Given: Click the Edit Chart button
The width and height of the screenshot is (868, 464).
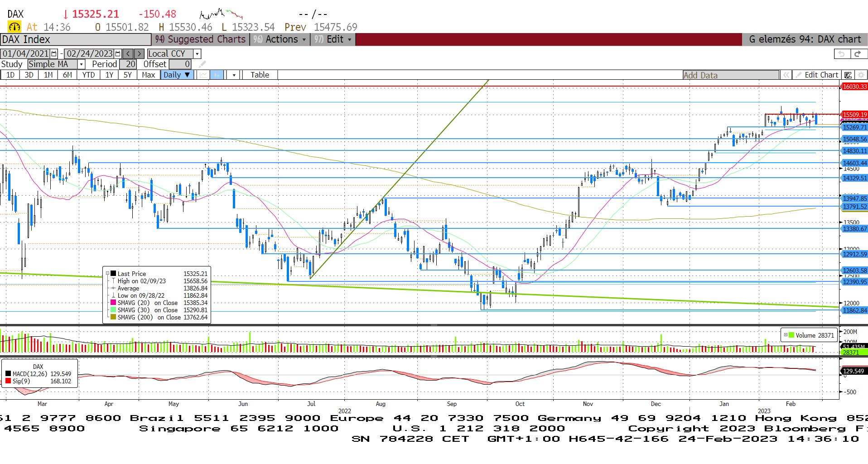Looking at the screenshot, I should [x=817, y=75].
